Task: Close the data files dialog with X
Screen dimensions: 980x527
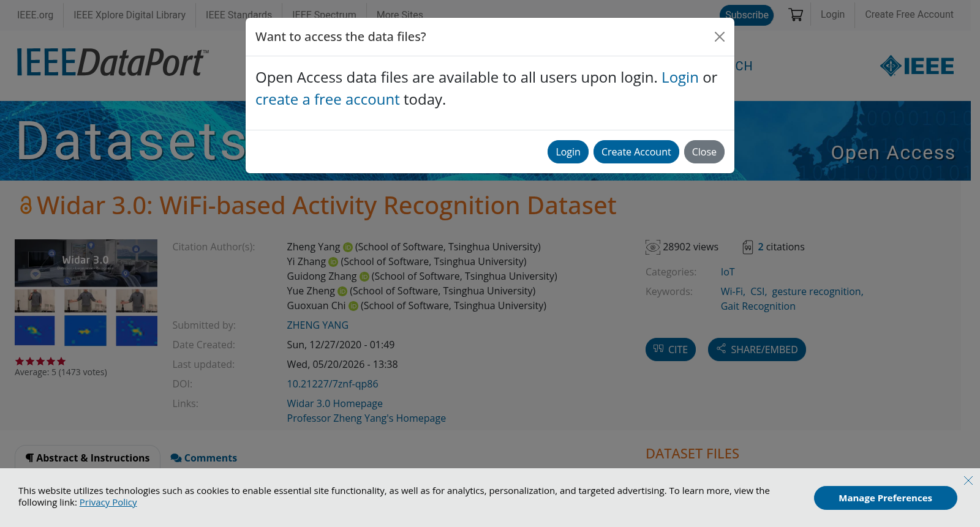Action: pos(720,37)
